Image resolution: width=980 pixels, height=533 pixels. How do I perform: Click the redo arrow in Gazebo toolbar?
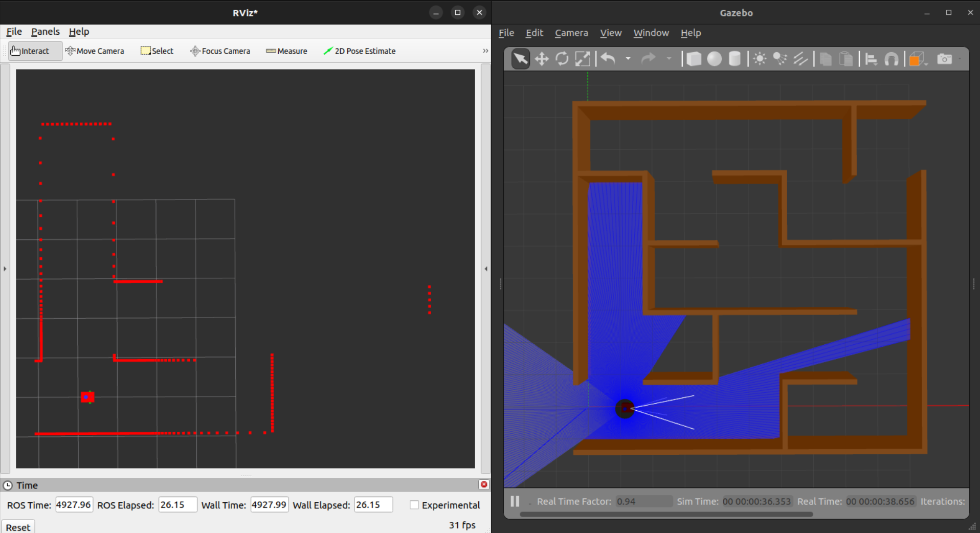pyautogui.click(x=649, y=59)
